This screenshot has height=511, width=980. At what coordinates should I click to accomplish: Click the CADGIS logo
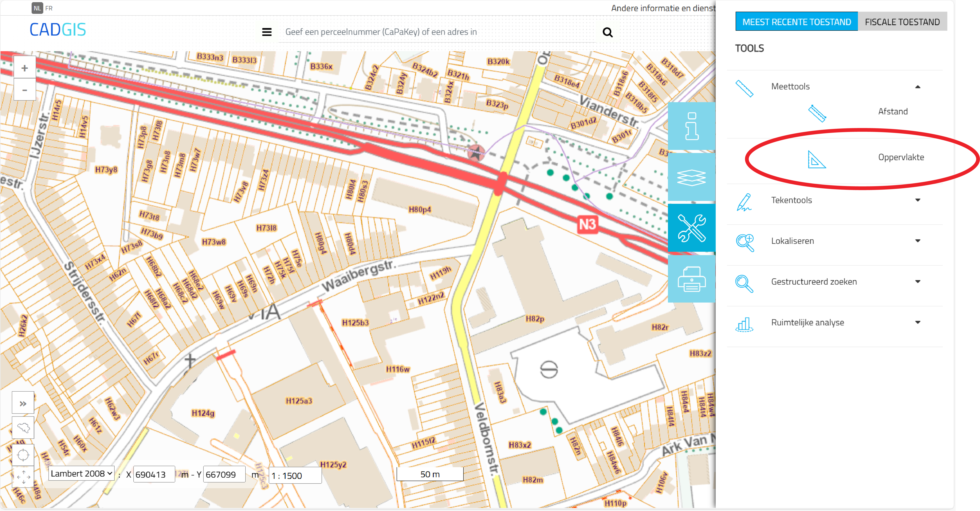(x=58, y=30)
